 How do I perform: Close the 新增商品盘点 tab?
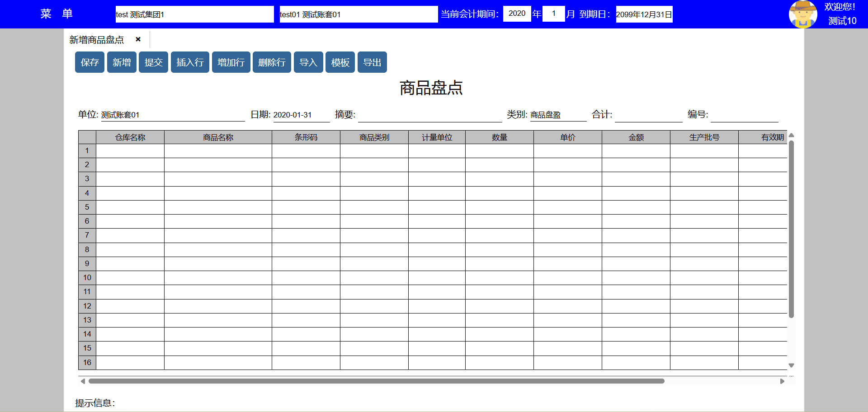pyautogui.click(x=138, y=40)
